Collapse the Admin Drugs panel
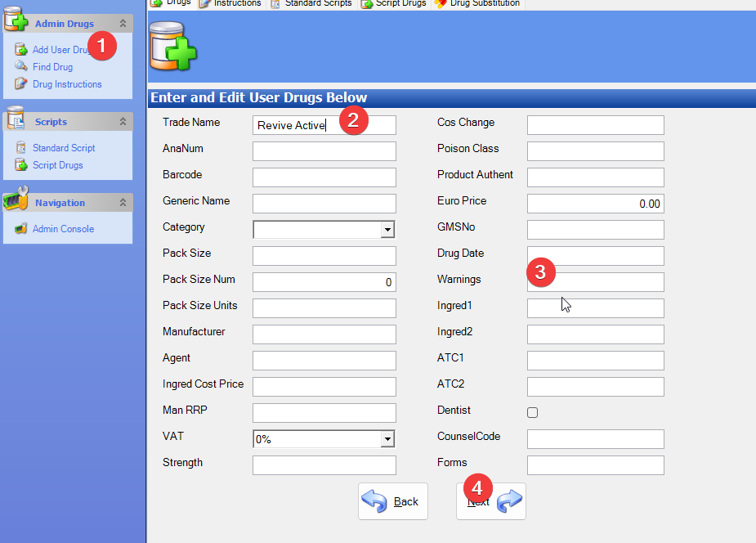The image size is (756, 543). [x=123, y=24]
